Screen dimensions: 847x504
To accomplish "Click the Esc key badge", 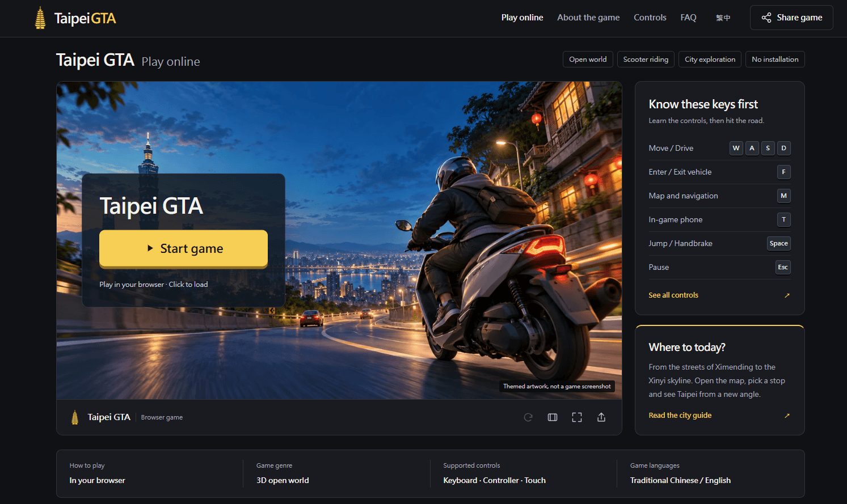I will (x=783, y=267).
